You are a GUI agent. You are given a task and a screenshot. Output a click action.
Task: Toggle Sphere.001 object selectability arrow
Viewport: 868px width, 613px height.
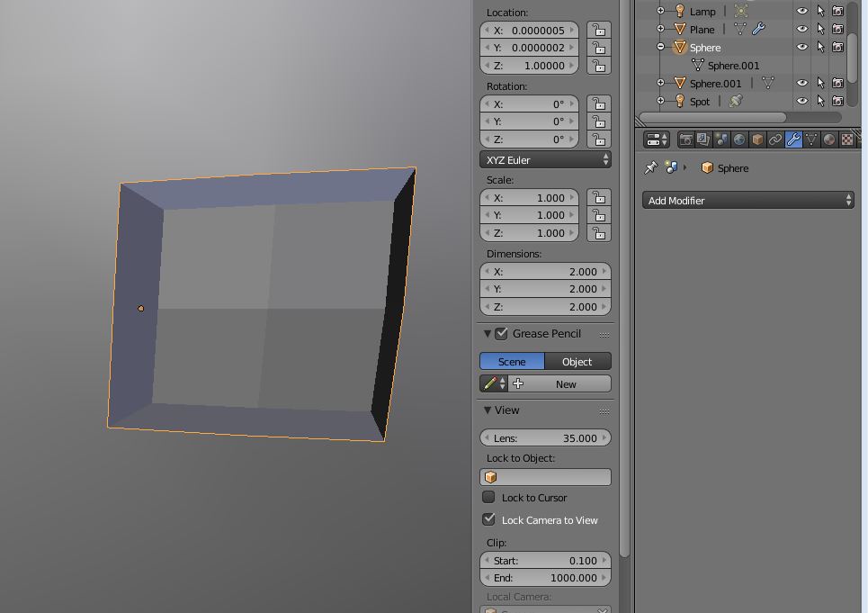point(820,83)
